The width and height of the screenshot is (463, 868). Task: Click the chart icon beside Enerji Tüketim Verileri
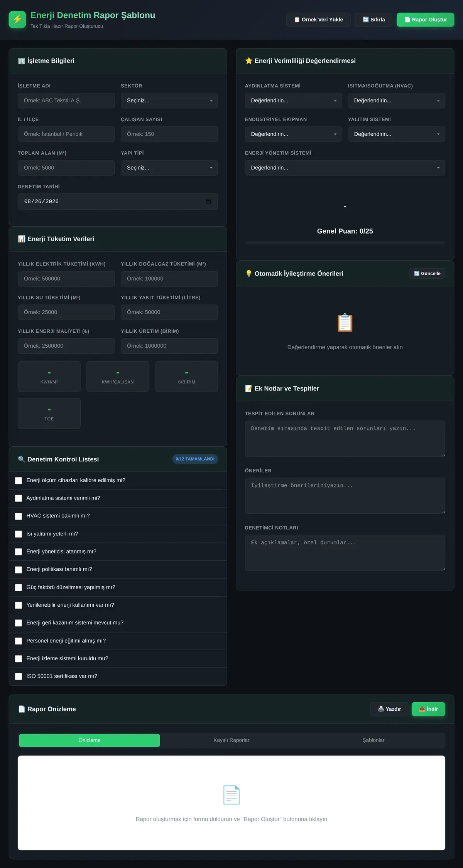22,239
